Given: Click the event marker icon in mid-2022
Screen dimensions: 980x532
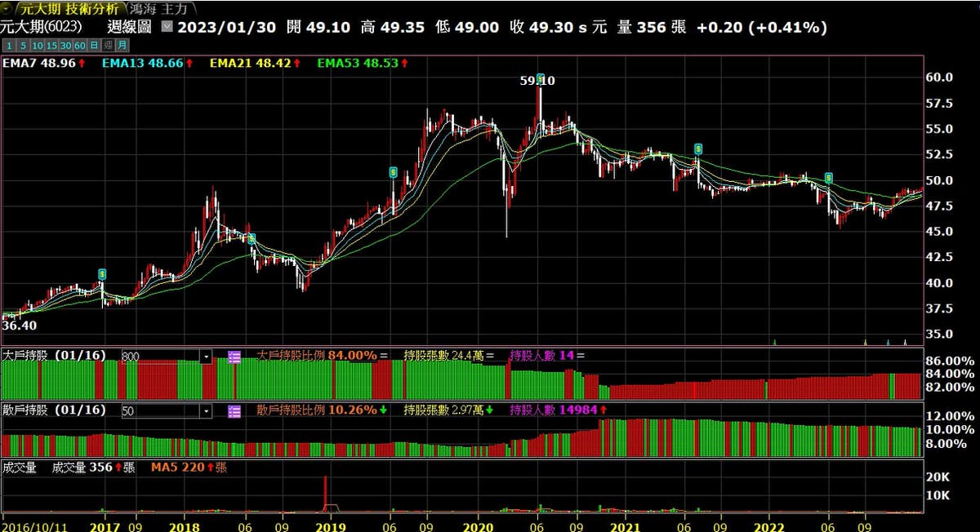Looking at the screenshot, I should point(829,177).
